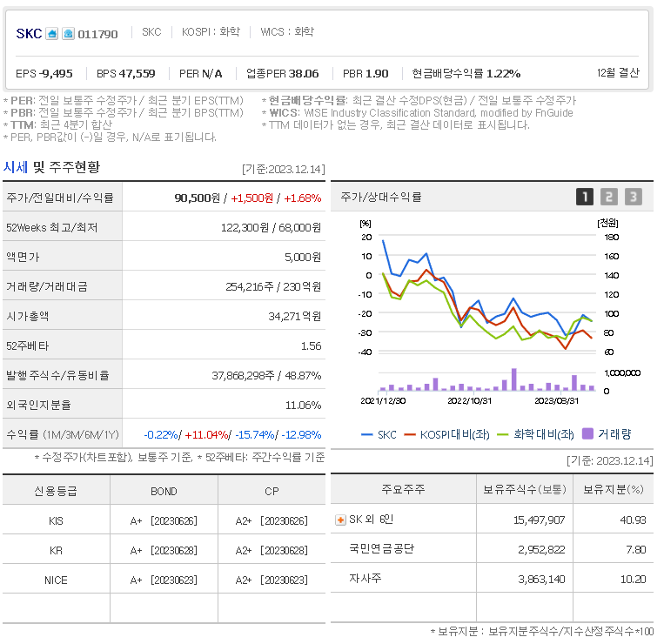Click the KR rating row label
Image resolution: width=664 pixels, height=644 pixels.
point(56,550)
